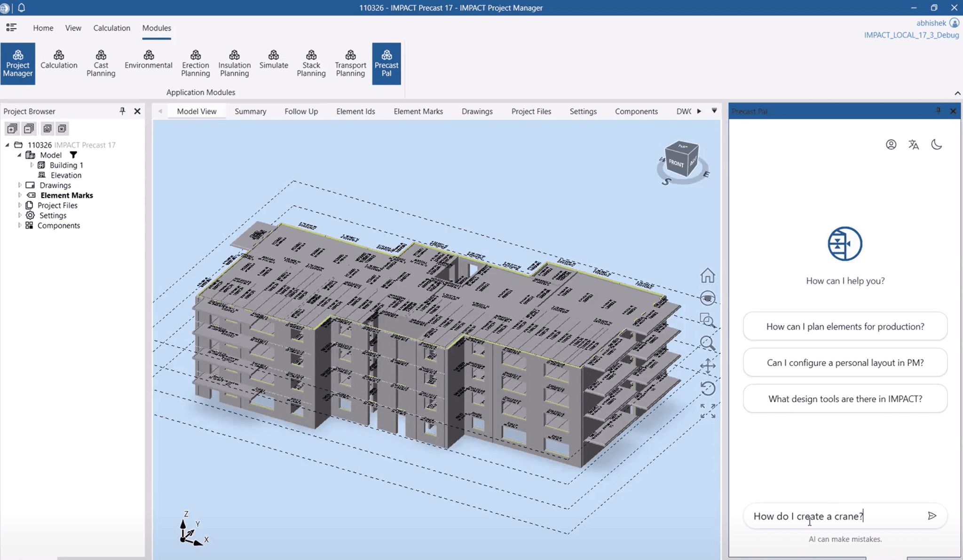Click the FRONT face of the view cube
The width and height of the screenshot is (963, 560).
676,163
